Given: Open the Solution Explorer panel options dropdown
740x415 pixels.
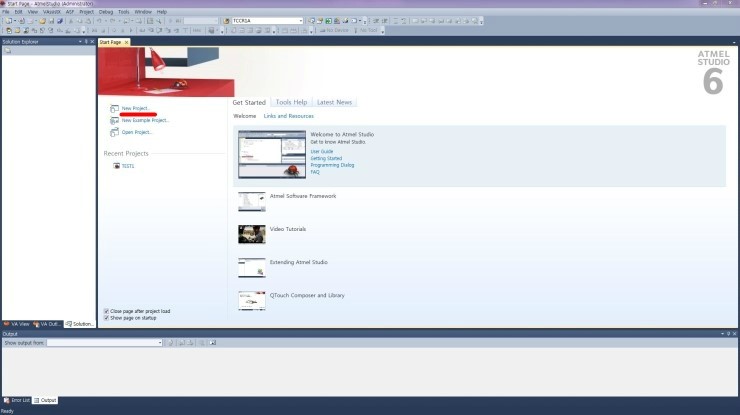Looking at the screenshot, I should (81, 42).
